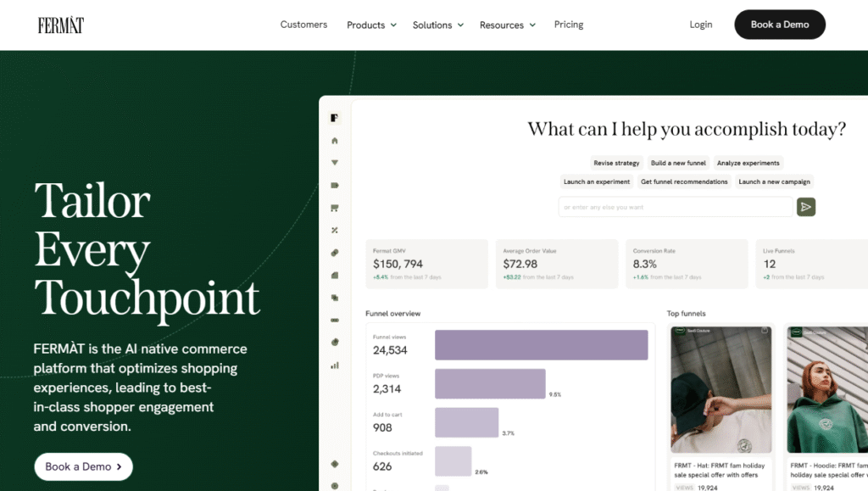Click the prompt text input field
This screenshot has height=491, width=868.
(x=676, y=207)
